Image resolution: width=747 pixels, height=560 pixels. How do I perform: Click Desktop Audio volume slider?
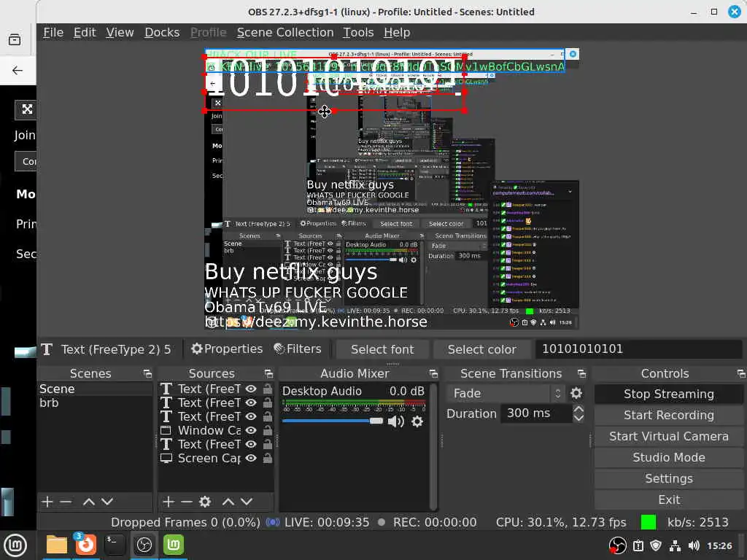point(333,421)
